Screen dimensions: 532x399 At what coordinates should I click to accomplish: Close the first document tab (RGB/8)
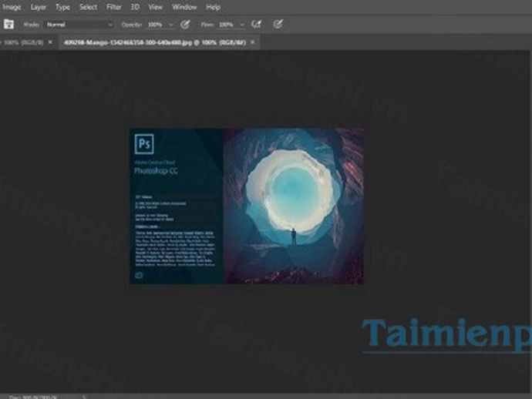pos(50,42)
